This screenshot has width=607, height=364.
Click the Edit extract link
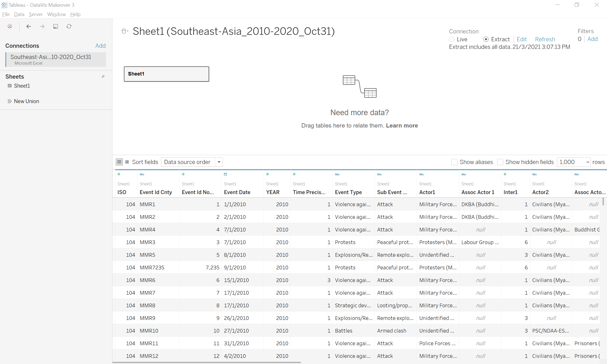click(x=522, y=39)
